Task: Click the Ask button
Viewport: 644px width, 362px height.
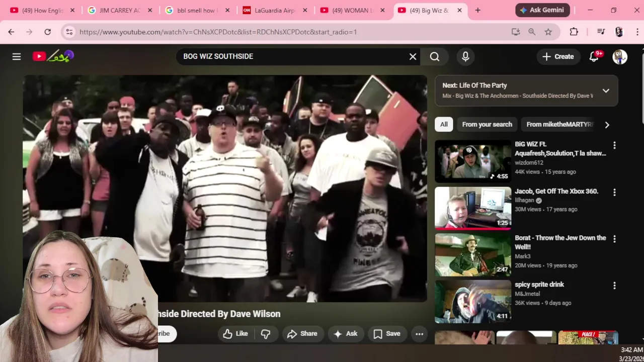Action: [x=346, y=334]
